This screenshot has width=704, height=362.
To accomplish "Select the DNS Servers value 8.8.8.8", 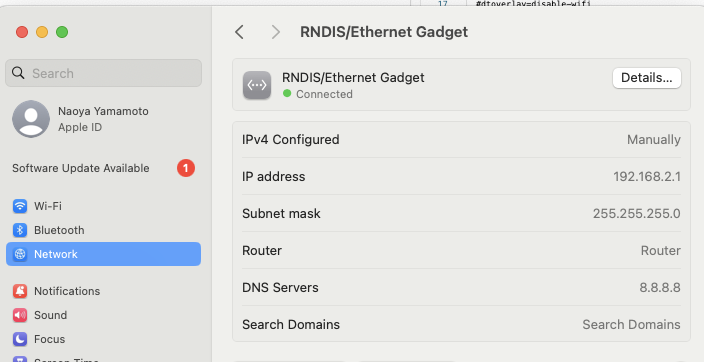I will point(660,287).
